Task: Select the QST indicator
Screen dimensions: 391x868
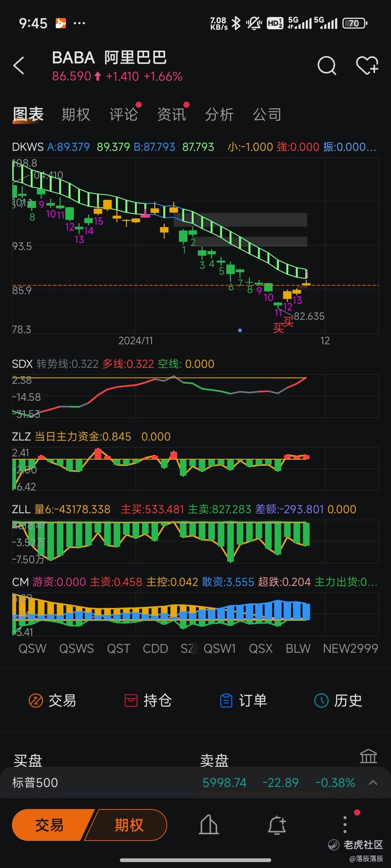Action: [x=118, y=648]
